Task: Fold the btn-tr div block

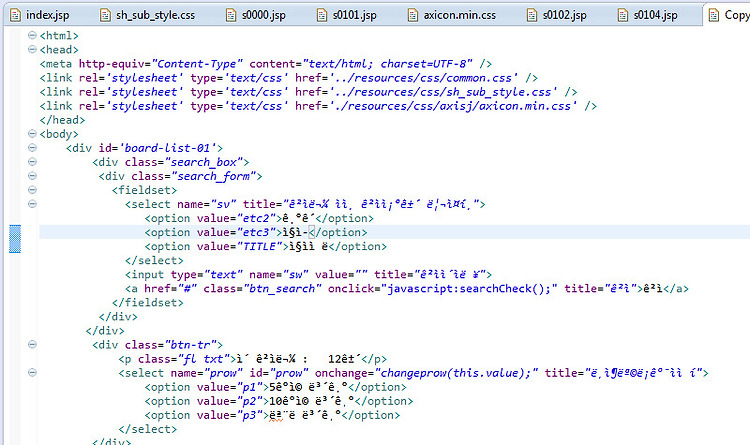Action: pyautogui.click(x=32, y=344)
